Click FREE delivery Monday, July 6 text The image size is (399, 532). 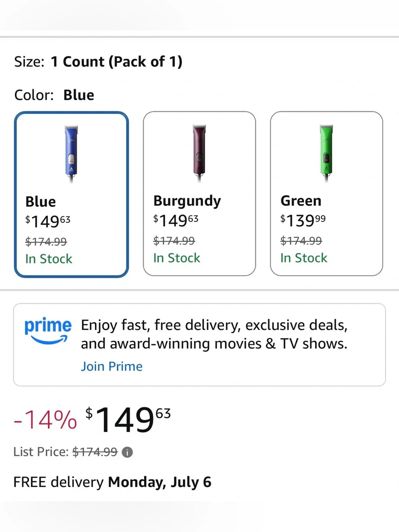pos(112,482)
